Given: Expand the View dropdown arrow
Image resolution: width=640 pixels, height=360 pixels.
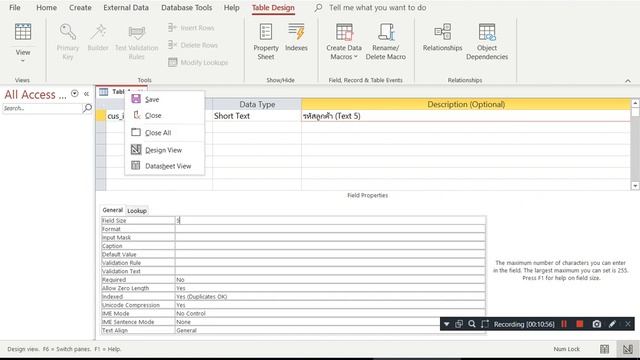Looking at the screenshot, I should [23, 61].
